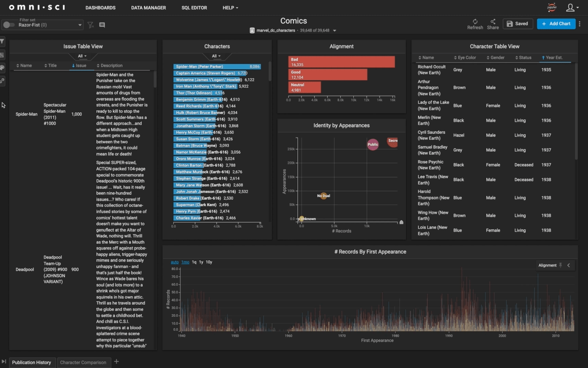Filter by the Bad alignment bar
The width and height of the screenshot is (588, 368).
click(342, 62)
